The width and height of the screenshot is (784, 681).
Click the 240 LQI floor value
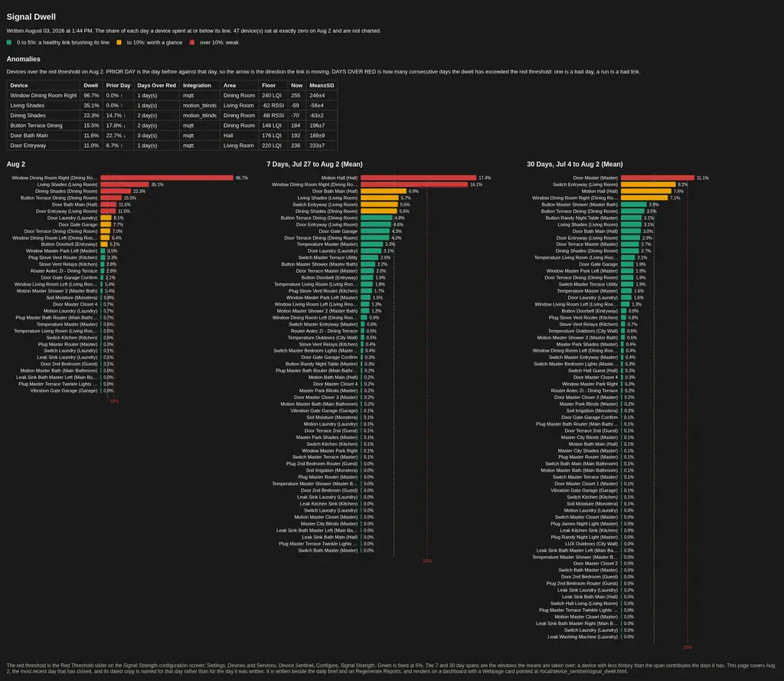tap(272, 96)
